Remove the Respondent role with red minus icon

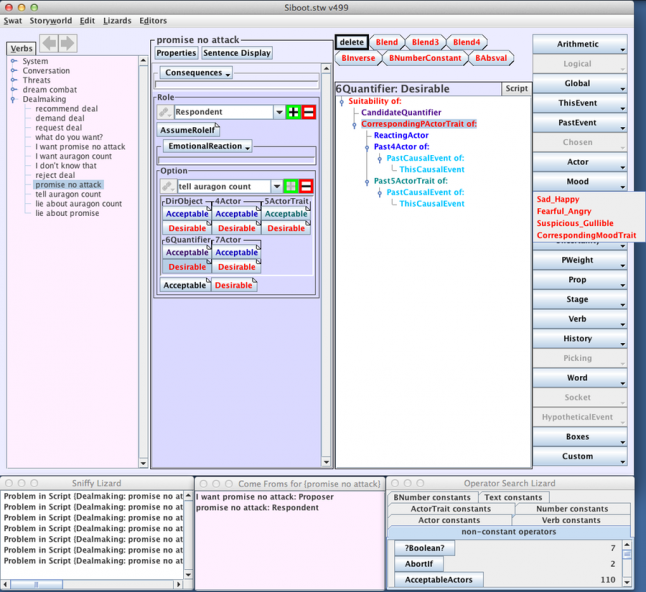coord(309,112)
